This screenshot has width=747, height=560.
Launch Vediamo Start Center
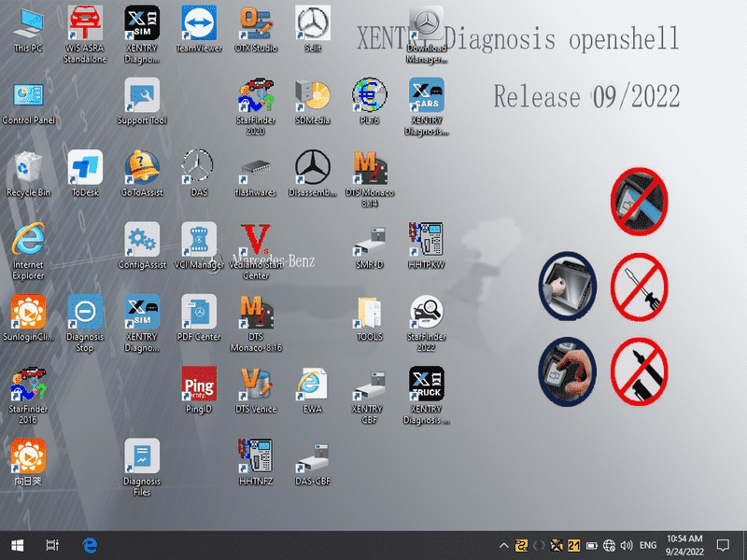click(256, 251)
